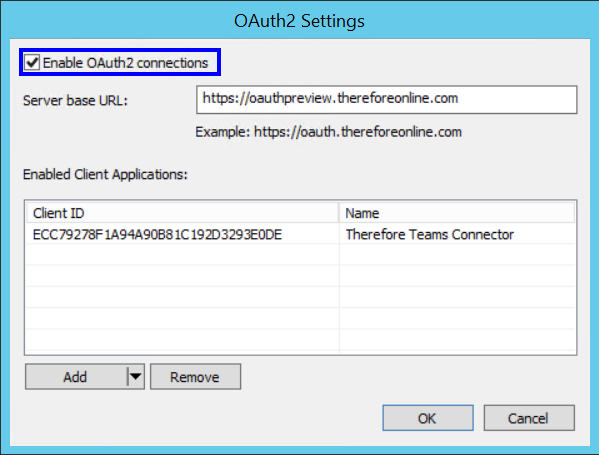Sort by the Client ID column header

(182, 213)
